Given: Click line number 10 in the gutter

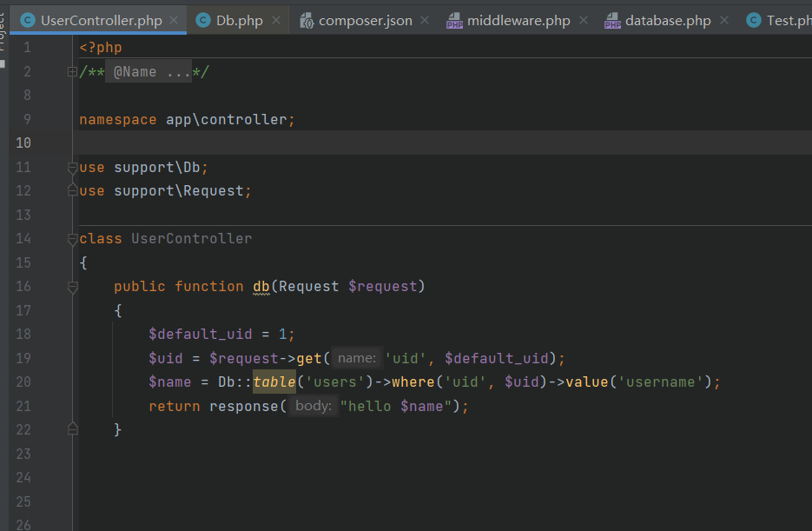Looking at the screenshot, I should [23, 143].
